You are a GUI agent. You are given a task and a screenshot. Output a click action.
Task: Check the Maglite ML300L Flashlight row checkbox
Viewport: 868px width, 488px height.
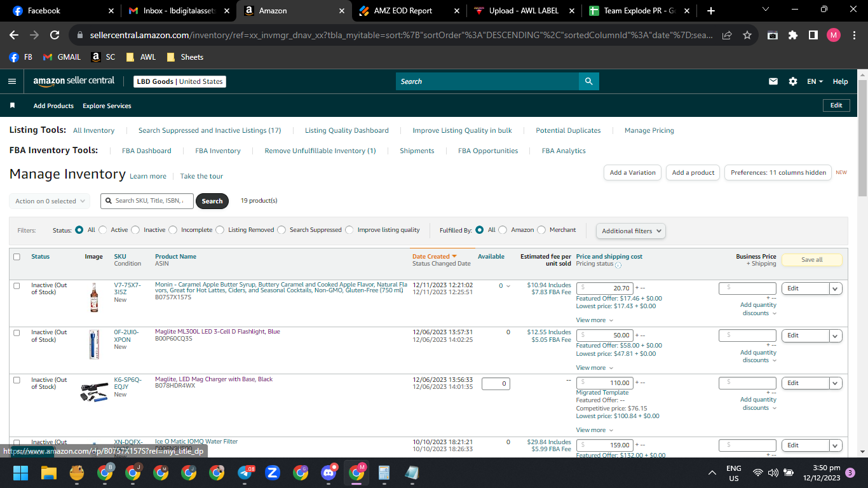[17, 333]
